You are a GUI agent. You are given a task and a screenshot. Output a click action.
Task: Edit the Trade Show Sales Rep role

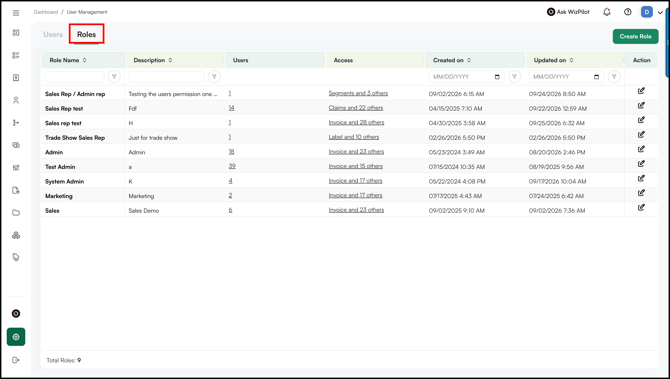641,135
